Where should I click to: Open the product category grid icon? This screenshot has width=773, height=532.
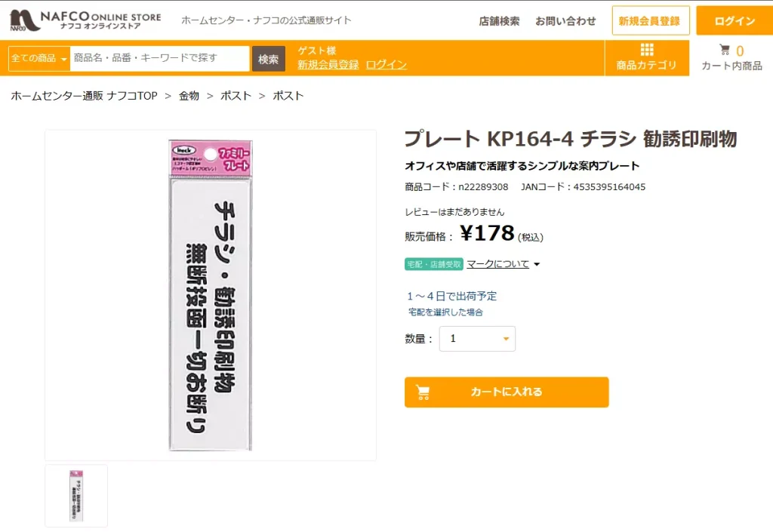[x=646, y=51]
